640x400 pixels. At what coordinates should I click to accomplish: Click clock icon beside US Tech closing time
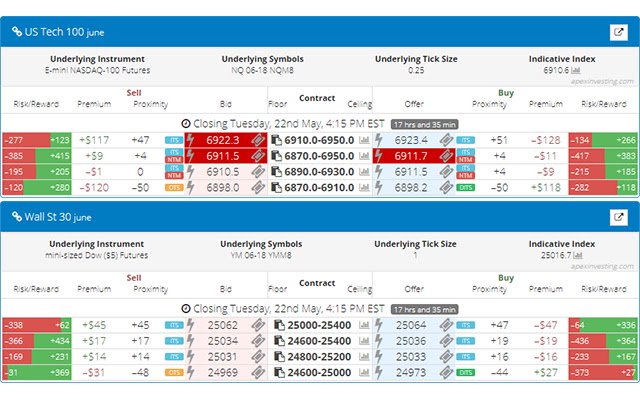(186, 124)
